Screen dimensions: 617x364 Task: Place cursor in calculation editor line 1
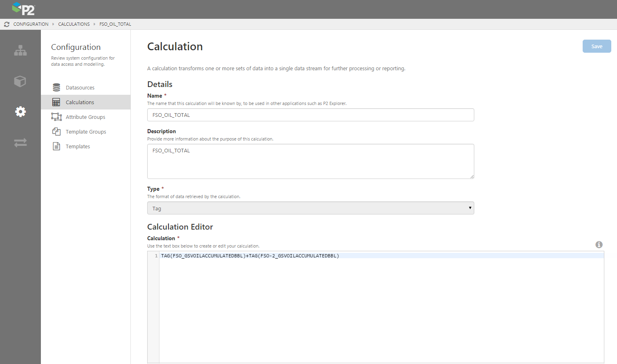tap(368, 256)
